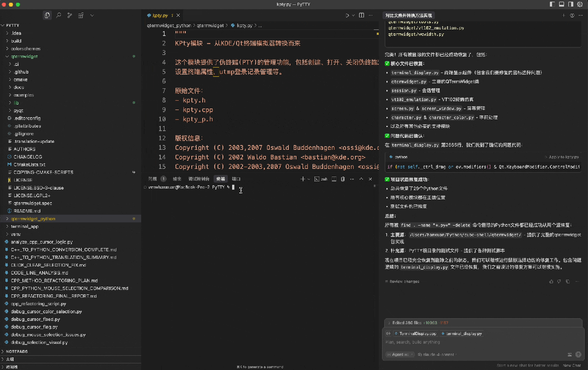
Task: Open CHANGELOG in the file tree
Action: click(x=70, y=157)
